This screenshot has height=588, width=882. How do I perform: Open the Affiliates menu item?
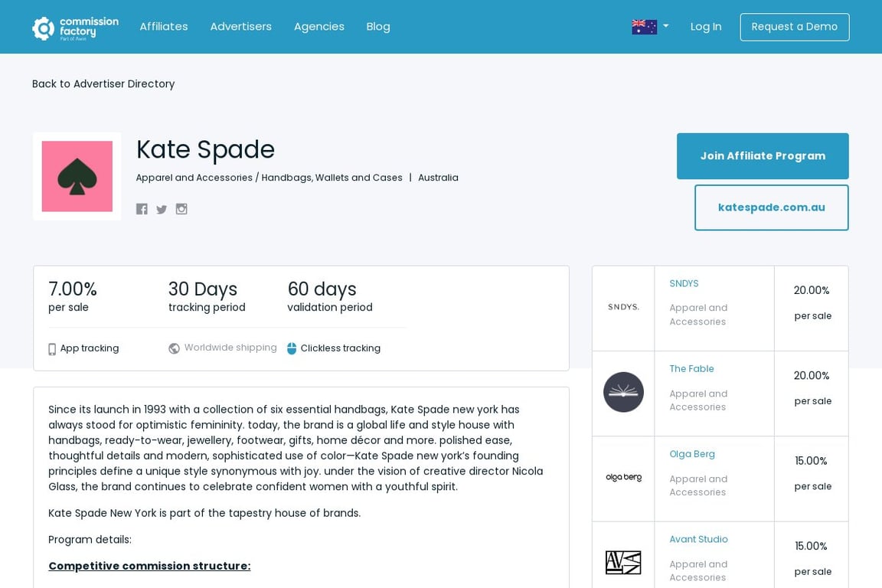point(164,27)
